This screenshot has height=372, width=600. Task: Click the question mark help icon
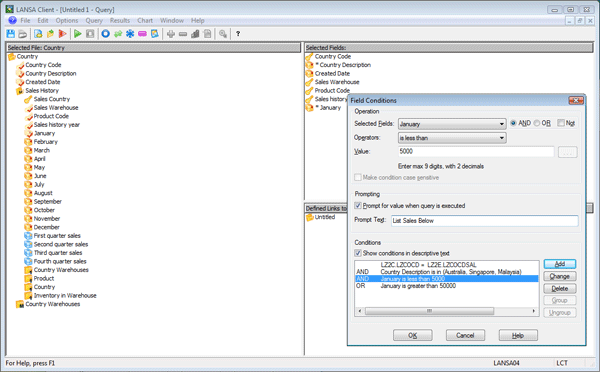238,34
